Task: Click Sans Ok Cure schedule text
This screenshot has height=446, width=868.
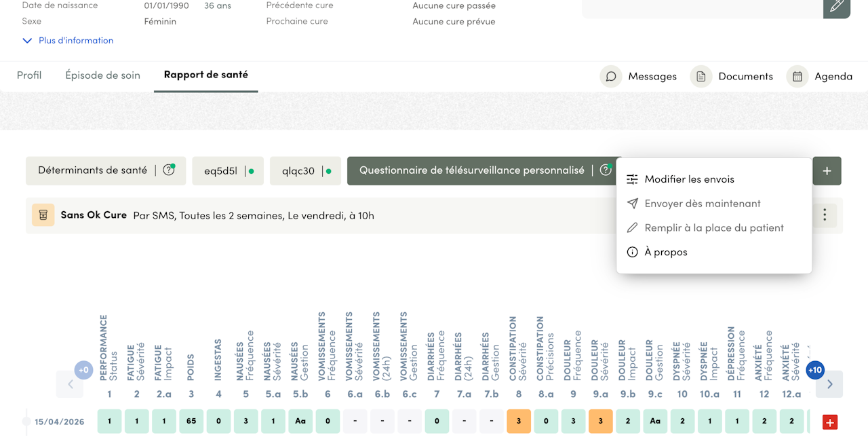Action: click(x=254, y=216)
